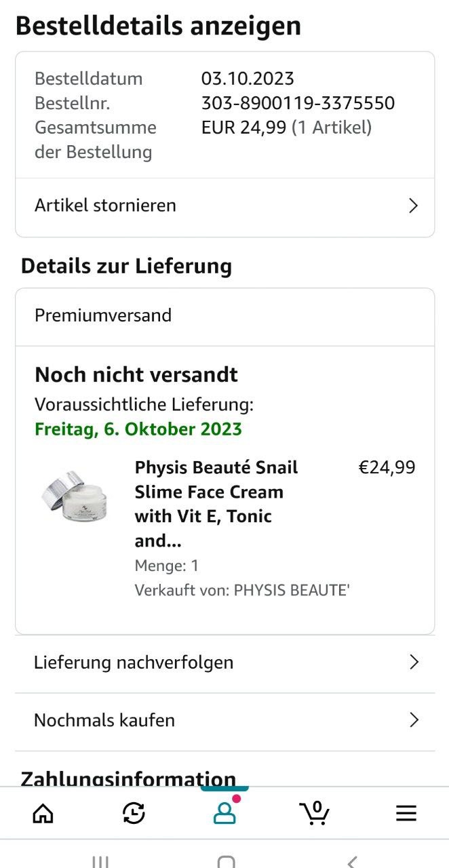Tap the Premiumversand shipping row
This screenshot has width=449, height=868.
[103, 315]
